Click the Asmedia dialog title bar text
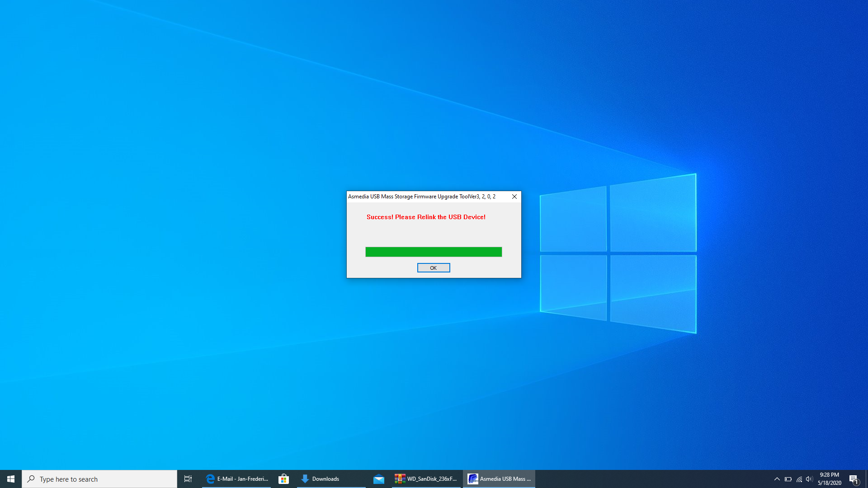The image size is (868, 488). click(421, 197)
